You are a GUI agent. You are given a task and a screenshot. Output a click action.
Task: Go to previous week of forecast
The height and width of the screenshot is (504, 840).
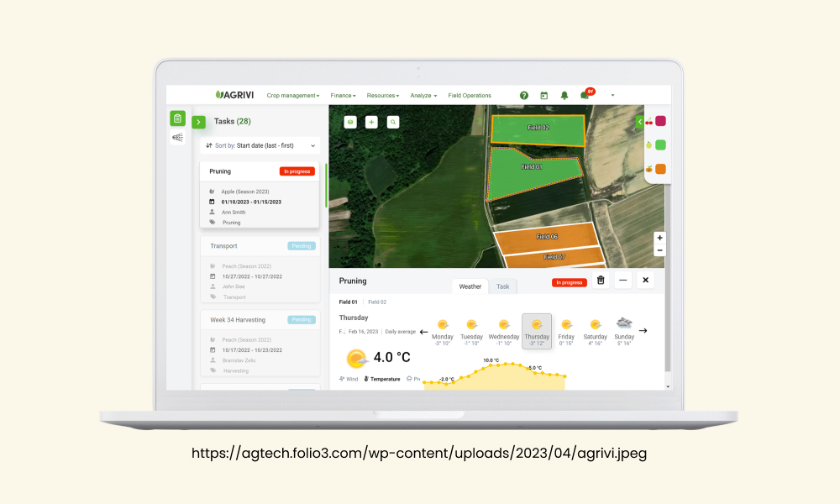pos(423,332)
